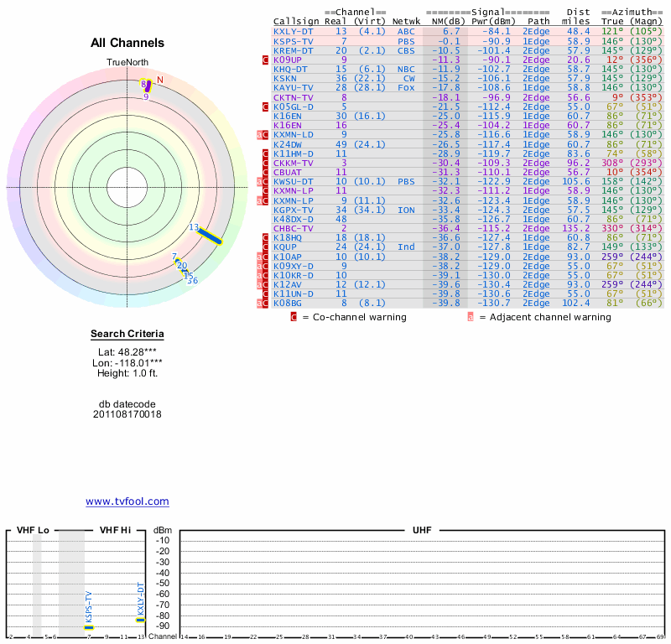The height and width of the screenshot is (644, 671).
Task: Click the KXLY-DT callsign in the table
Action: 292,32
